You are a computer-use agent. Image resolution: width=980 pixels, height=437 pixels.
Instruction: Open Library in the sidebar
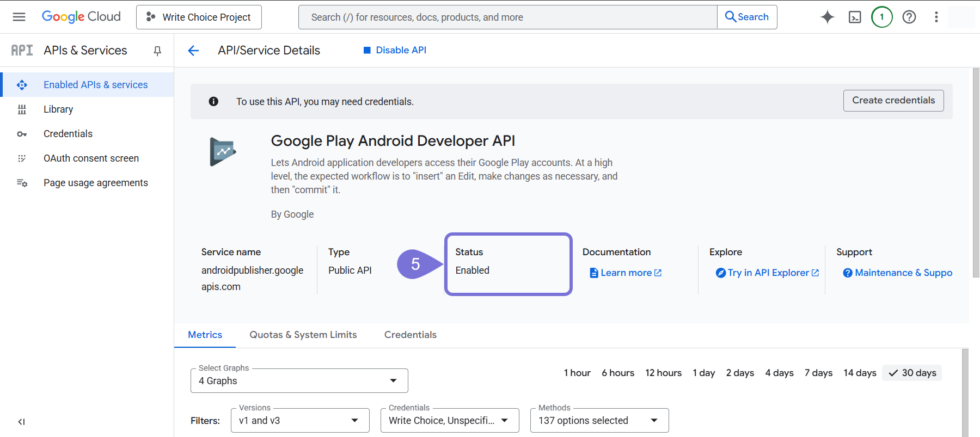click(58, 109)
